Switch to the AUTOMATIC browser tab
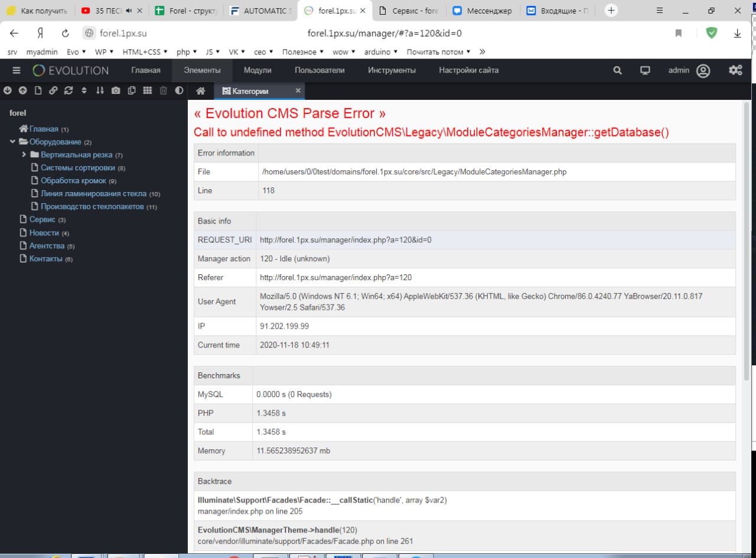The width and height of the screenshot is (756, 558). tap(260, 11)
